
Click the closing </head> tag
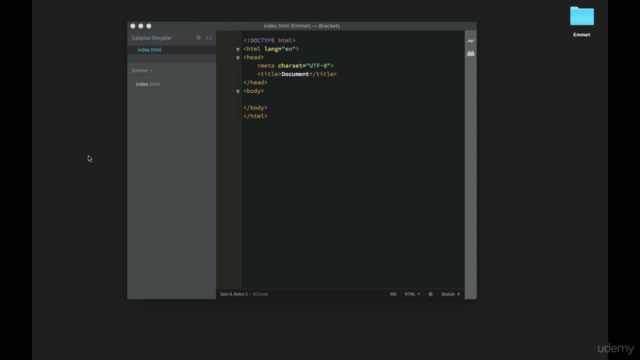(x=256, y=82)
